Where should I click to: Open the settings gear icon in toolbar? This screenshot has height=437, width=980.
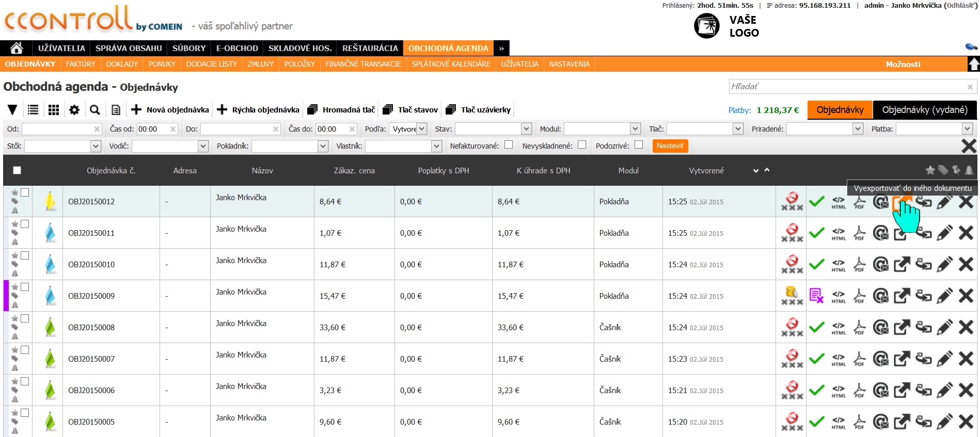tap(74, 110)
